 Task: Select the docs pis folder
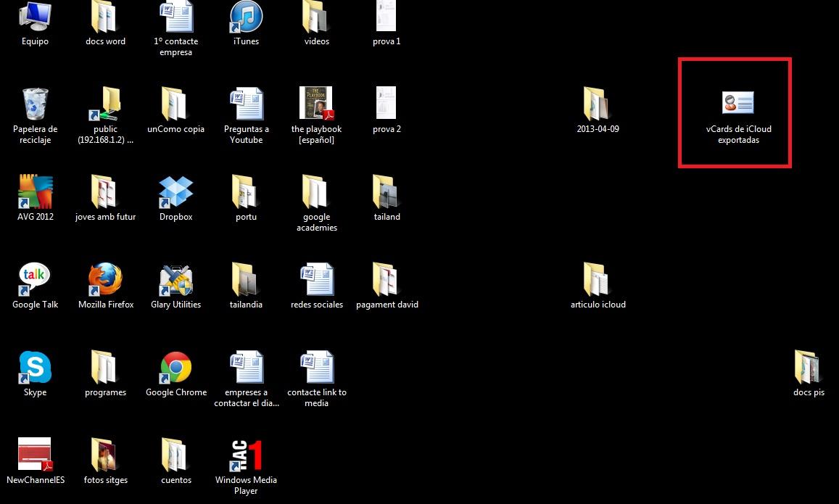coord(809,368)
